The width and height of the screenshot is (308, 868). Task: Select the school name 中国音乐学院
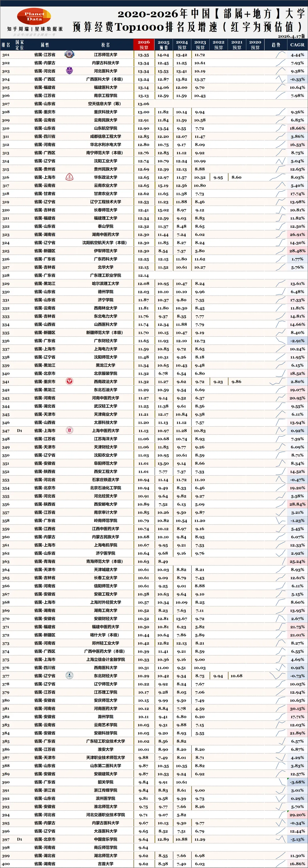point(105,839)
